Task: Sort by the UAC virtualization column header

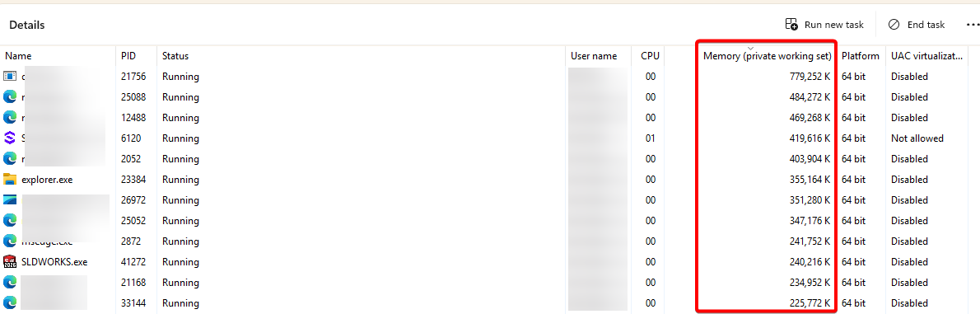Action: pos(926,56)
